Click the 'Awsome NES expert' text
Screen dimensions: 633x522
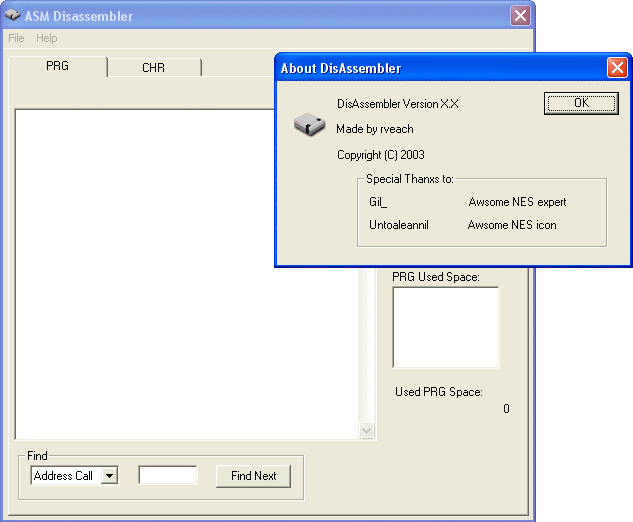tap(517, 202)
